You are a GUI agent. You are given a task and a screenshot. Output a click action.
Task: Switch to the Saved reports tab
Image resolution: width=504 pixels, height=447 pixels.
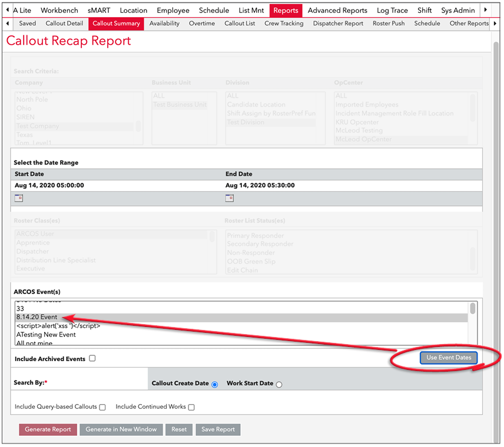point(28,24)
